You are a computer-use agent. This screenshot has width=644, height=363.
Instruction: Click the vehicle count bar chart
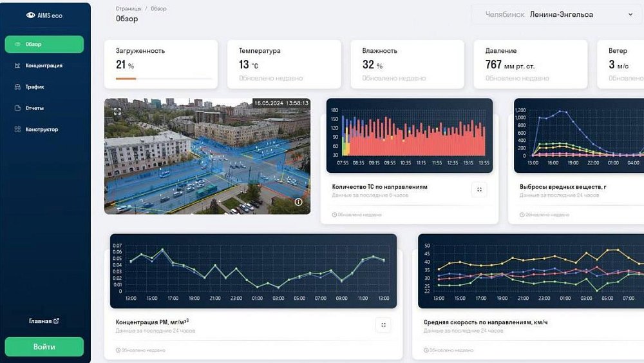[410, 135]
